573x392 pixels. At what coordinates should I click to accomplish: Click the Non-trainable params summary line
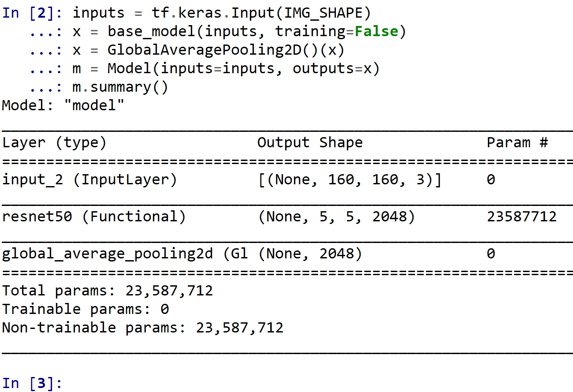click(x=142, y=328)
